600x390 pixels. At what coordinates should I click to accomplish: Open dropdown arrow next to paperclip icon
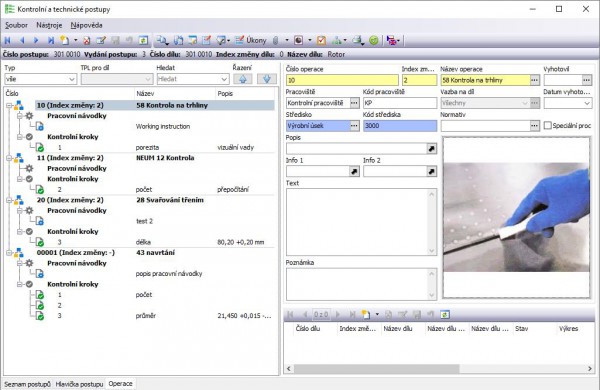point(287,40)
